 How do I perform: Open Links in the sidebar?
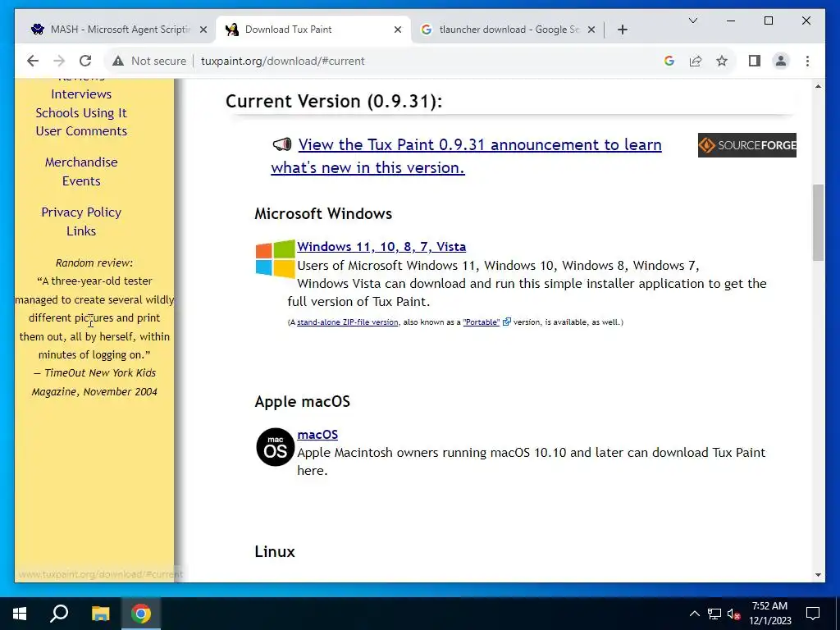[81, 231]
